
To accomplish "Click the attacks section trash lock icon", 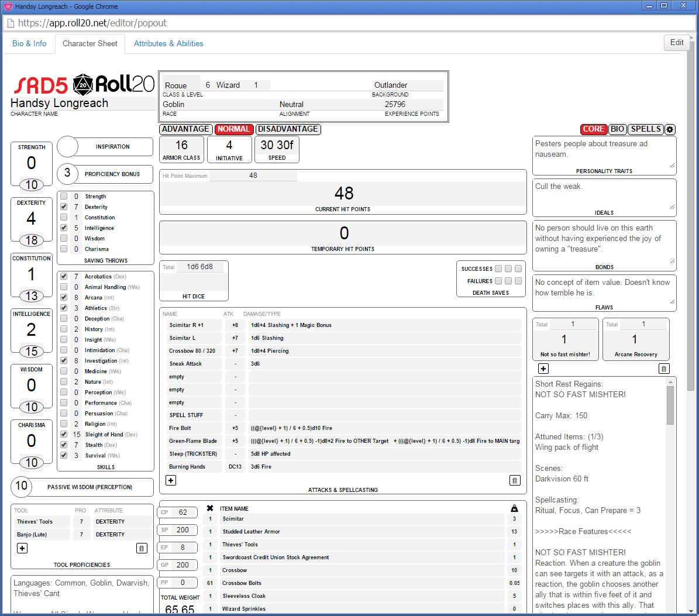I will (515, 480).
